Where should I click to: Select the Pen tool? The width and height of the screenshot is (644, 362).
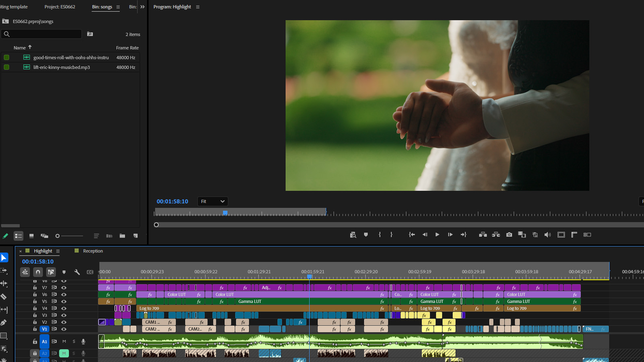[x=4, y=323]
